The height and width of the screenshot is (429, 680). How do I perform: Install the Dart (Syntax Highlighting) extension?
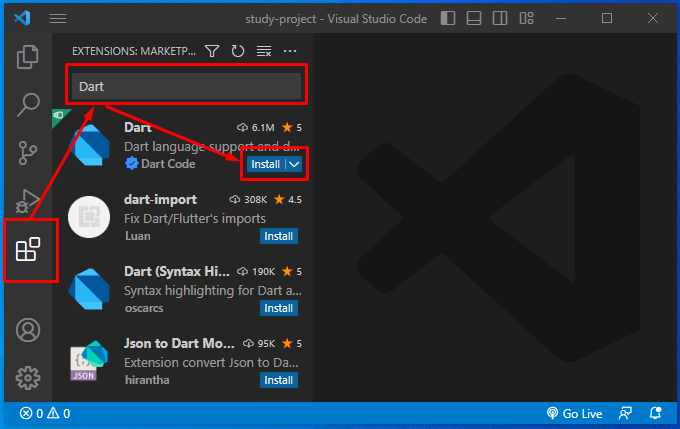(278, 308)
